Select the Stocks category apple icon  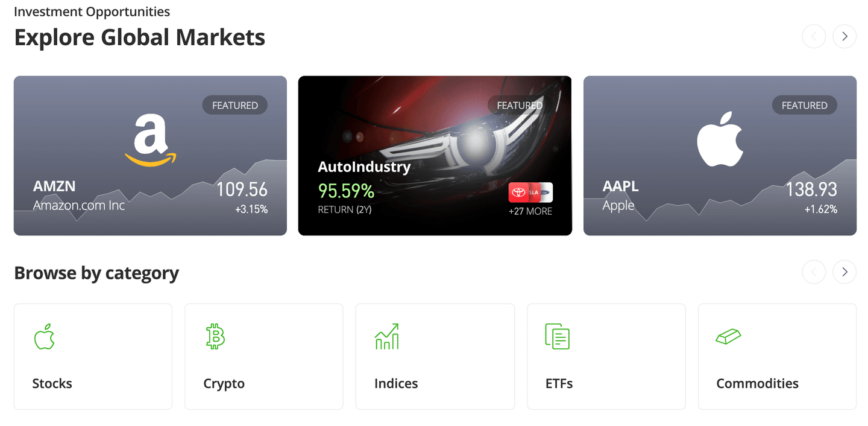(x=45, y=336)
